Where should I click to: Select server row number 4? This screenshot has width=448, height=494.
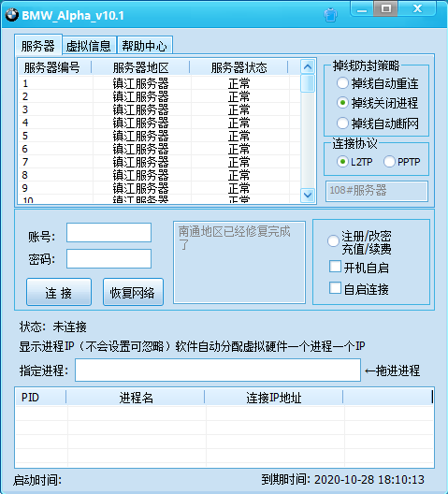click(159, 123)
